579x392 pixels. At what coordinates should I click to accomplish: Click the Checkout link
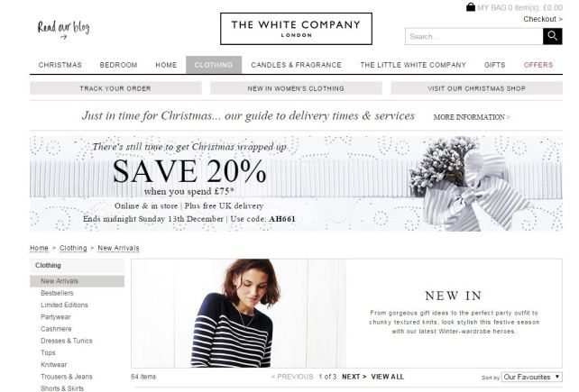click(x=543, y=19)
